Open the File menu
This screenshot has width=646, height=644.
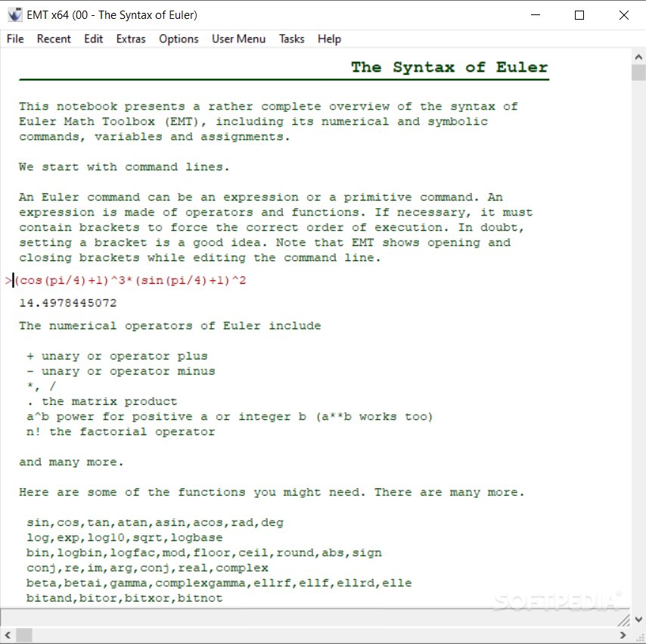(15, 39)
